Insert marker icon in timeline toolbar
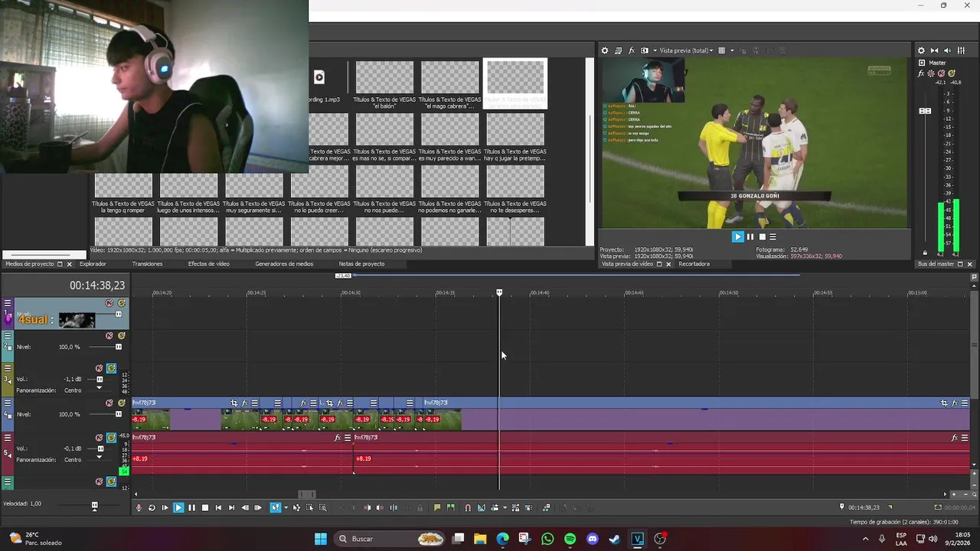 point(437,507)
